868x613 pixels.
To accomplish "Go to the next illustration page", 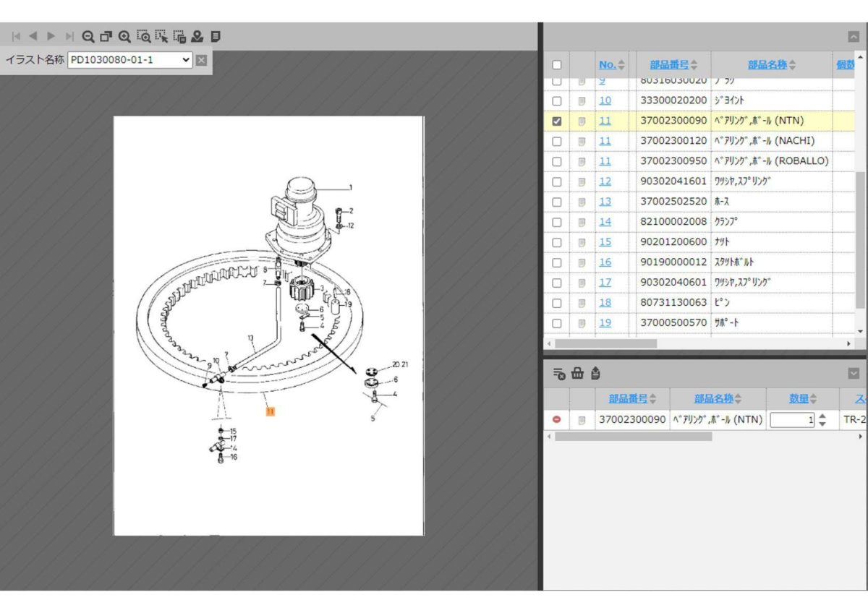I will click(x=51, y=36).
